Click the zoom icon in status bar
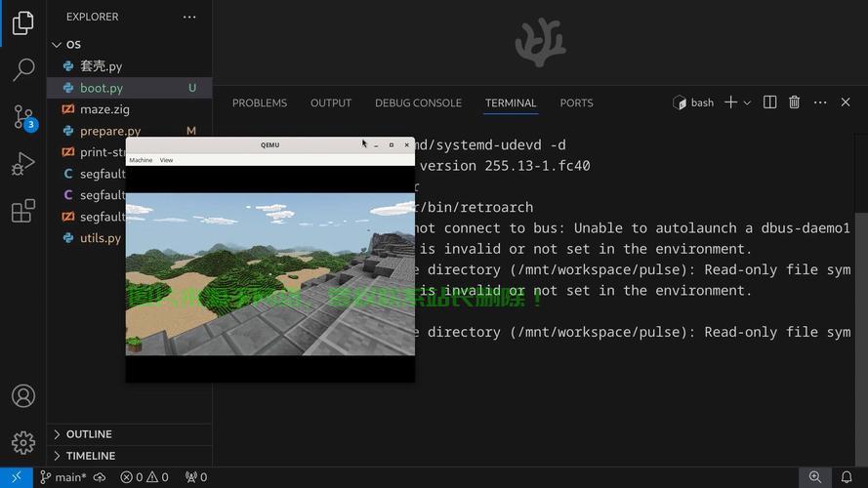 coord(814,477)
